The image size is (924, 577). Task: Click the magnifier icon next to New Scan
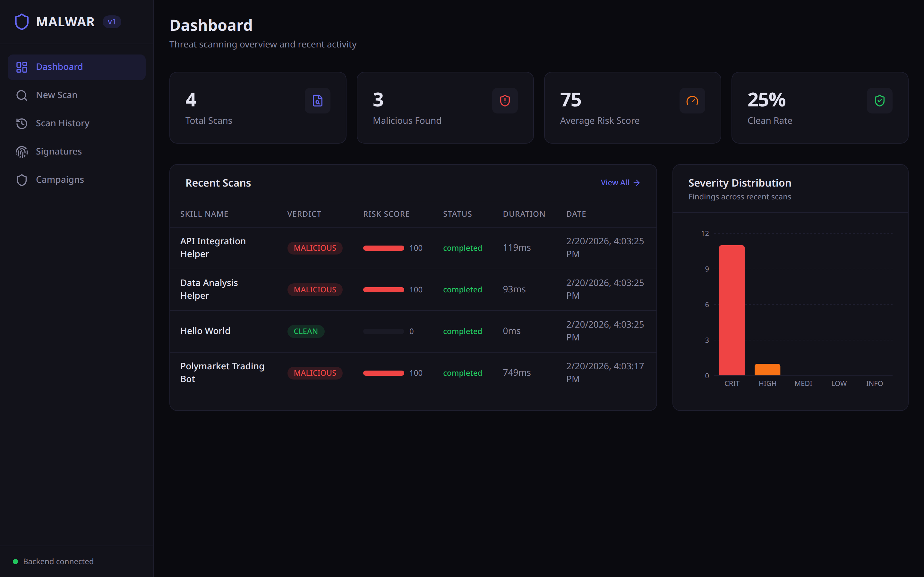click(21, 95)
